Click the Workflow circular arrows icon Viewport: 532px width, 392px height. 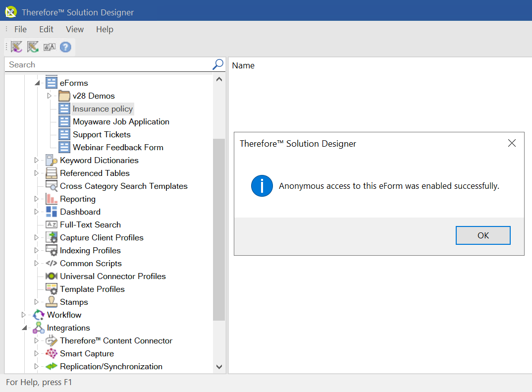coord(39,315)
